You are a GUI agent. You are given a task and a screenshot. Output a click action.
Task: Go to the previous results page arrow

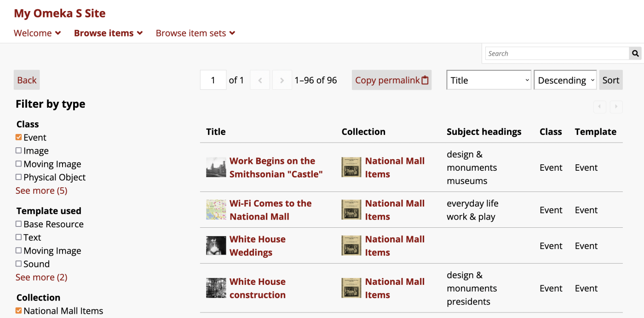click(260, 80)
